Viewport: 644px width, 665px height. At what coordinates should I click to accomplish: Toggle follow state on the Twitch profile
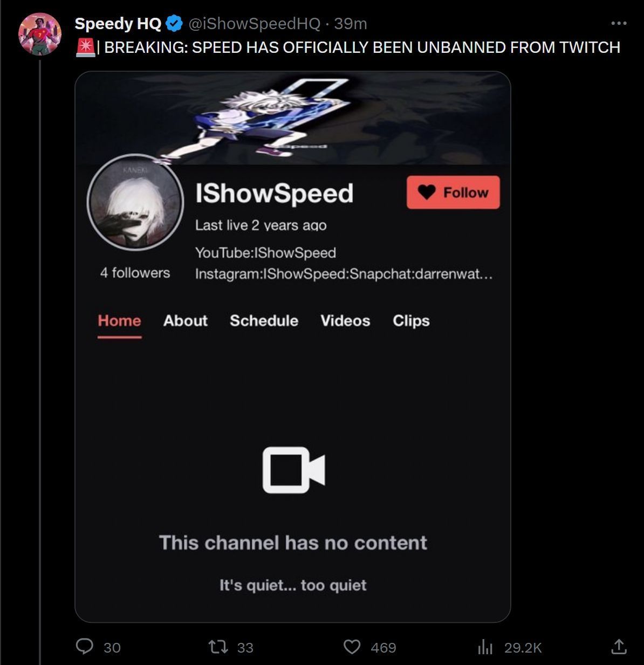tap(453, 192)
